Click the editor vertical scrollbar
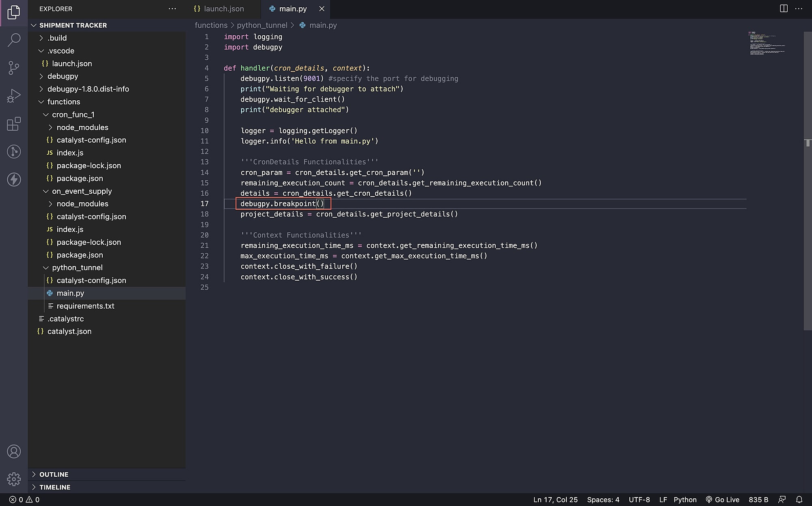The height and width of the screenshot is (506, 812). coord(808,181)
